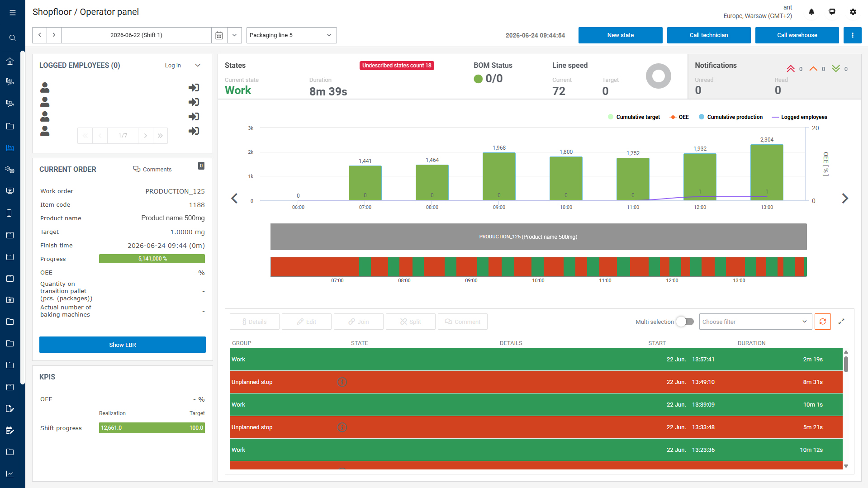868x488 pixels.
Task: Expand states table to fullscreen
Action: click(x=841, y=322)
